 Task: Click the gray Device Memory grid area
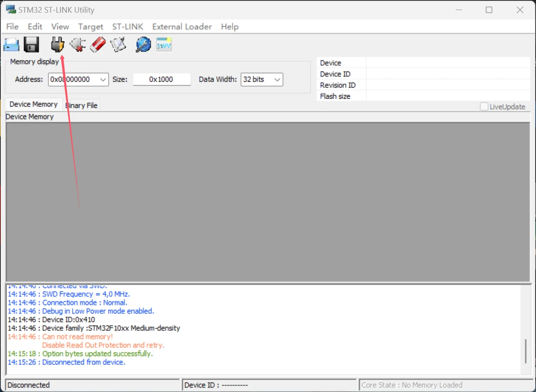(268, 202)
